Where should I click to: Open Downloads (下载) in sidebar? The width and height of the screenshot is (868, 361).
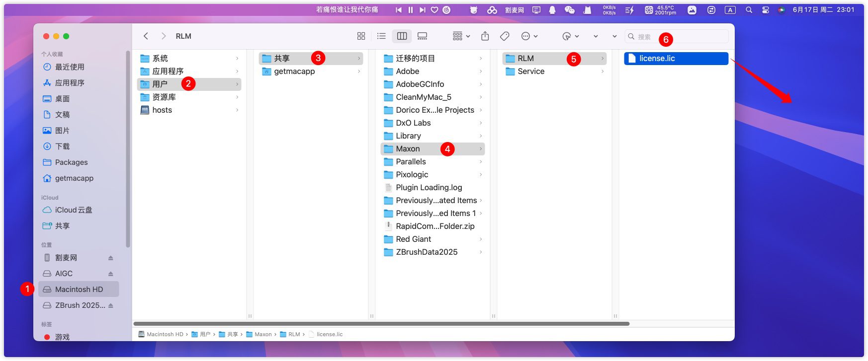click(x=62, y=146)
